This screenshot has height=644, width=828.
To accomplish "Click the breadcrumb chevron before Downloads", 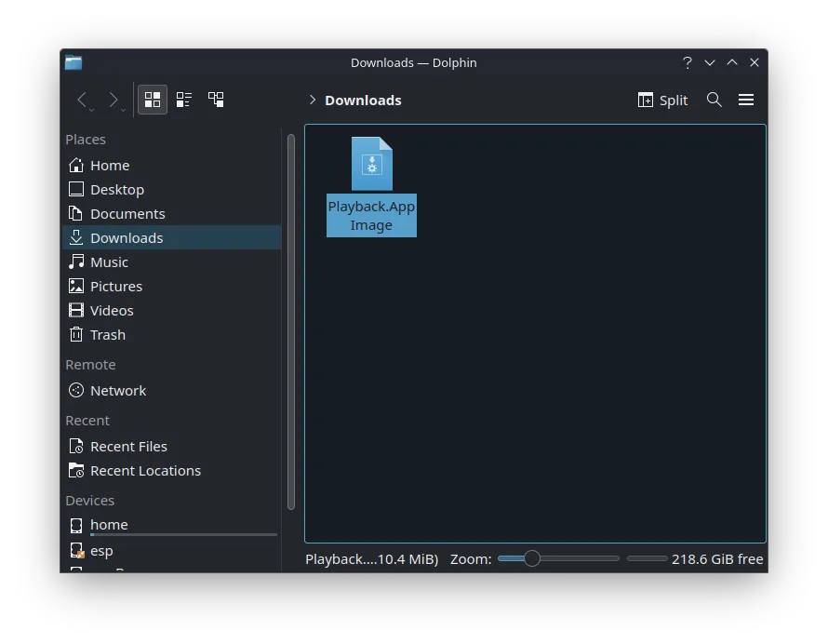I will (x=312, y=100).
